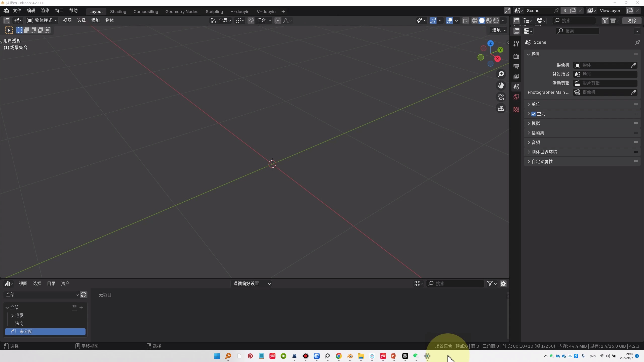The image size is (644, 362).
Task: Click the zoom view magnifier icon
Action: click(501, 74)
